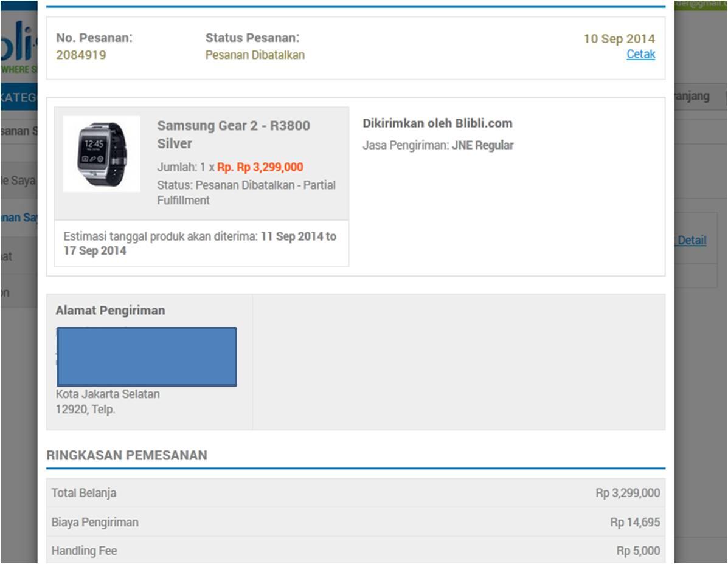Click the Alamat Pengiriman heading
This screenshot has width=728, height=564.
click(111, 311)
